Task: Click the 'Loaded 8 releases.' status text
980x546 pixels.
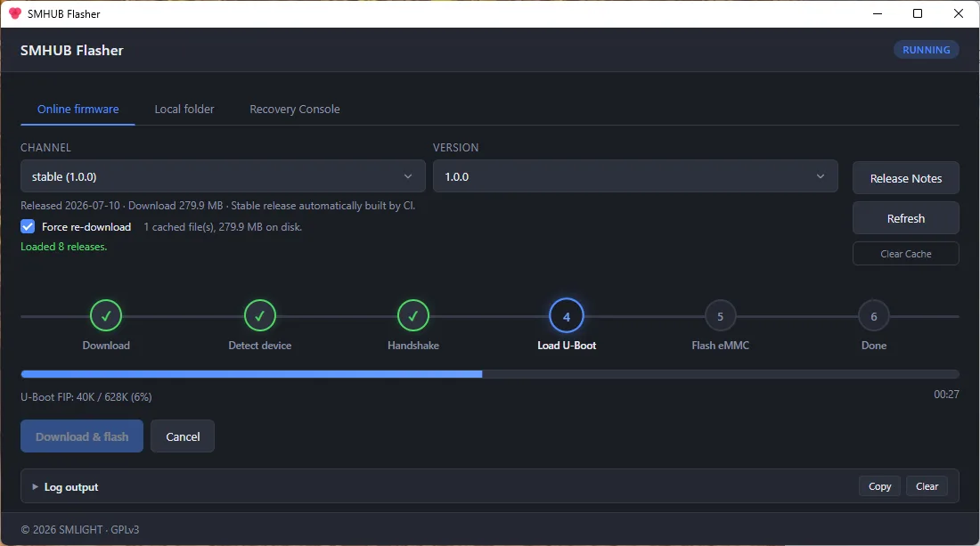Action: click(x=64, y=247)
